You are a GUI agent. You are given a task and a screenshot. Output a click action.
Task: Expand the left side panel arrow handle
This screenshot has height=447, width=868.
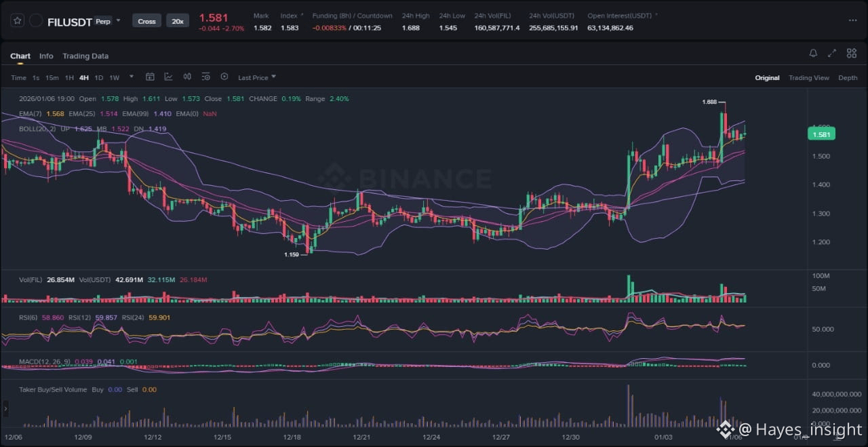click(x=6, y=409)
